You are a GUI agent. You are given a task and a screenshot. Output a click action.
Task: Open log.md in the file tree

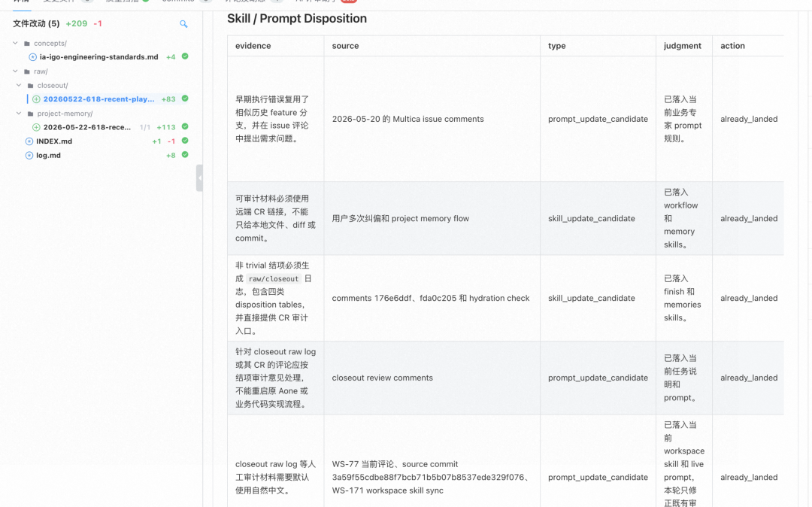pyautogui.click(x=48, y=156)
